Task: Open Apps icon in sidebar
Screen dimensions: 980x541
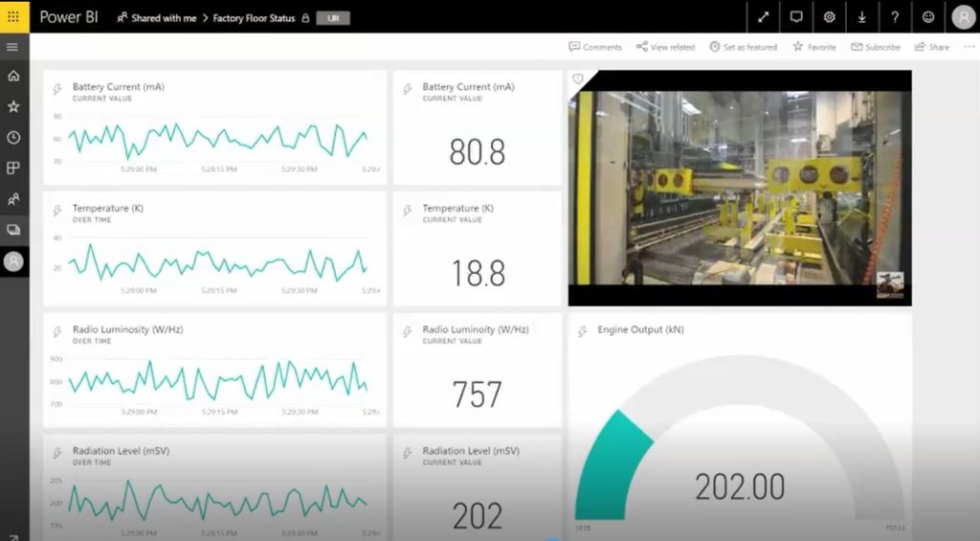Action: (13, 169)
